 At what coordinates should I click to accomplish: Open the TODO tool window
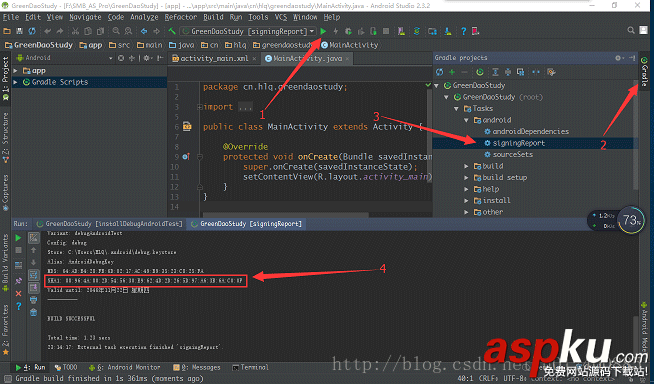66,367
